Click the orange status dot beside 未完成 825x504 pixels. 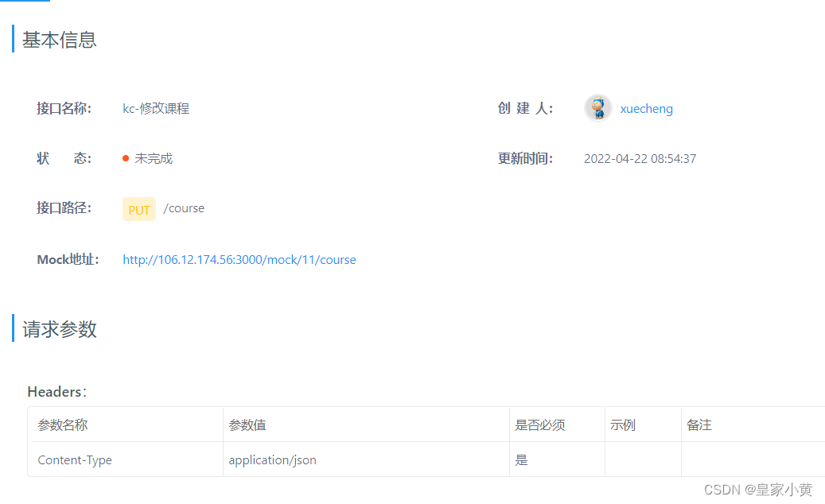(x=126, y=157)
